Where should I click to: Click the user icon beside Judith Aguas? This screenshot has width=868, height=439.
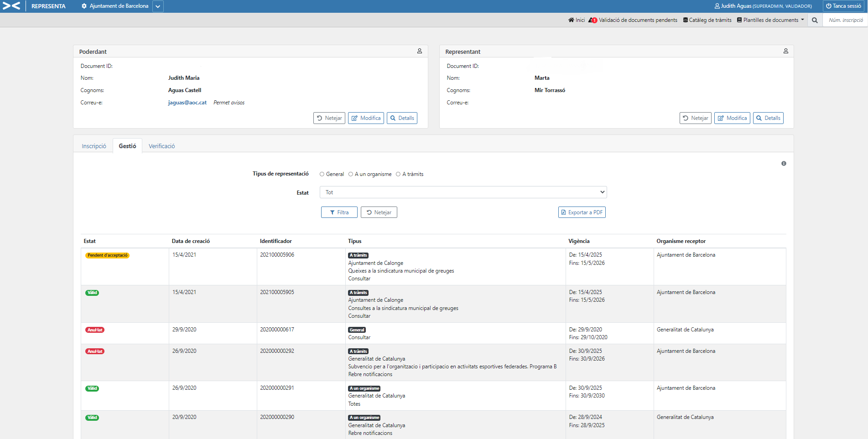[717, 6]
